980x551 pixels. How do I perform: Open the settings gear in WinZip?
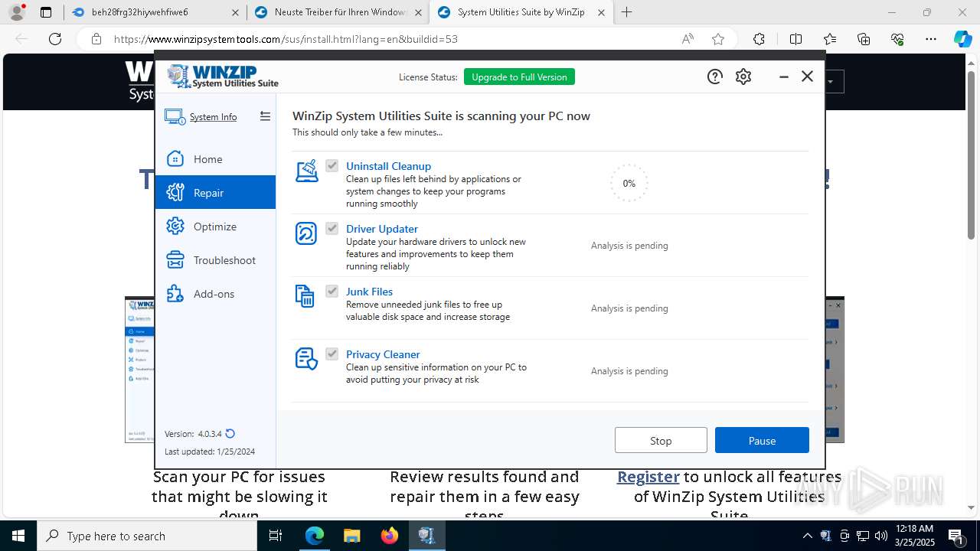[x=743, y=77]
